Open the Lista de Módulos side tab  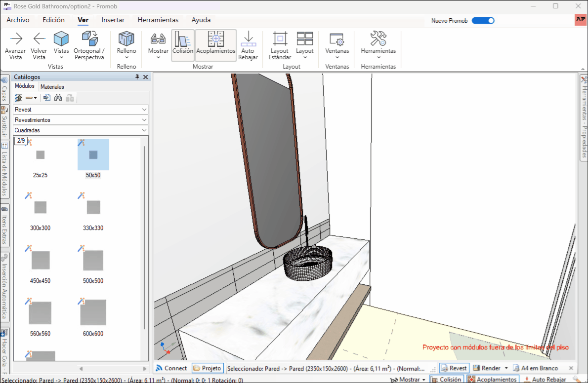[4, 169]
